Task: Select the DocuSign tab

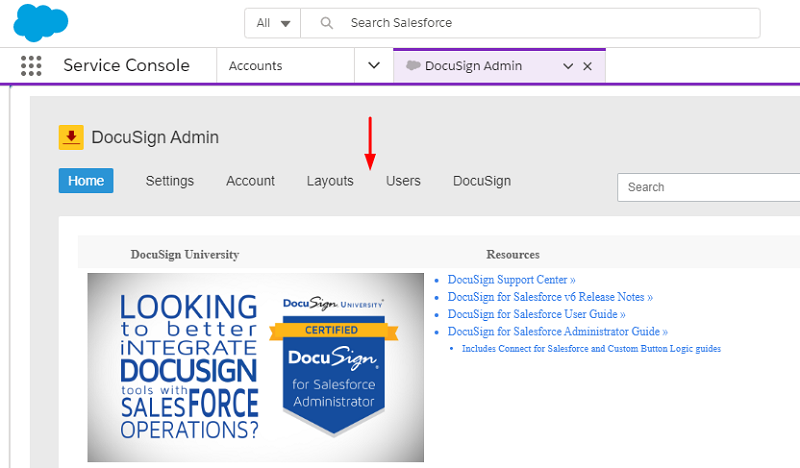Action: 481,181
